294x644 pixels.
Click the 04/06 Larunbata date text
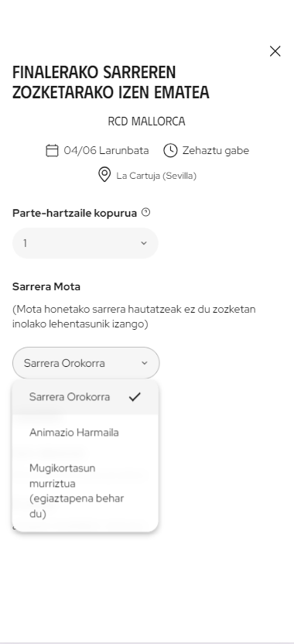[x=106, y=151]
